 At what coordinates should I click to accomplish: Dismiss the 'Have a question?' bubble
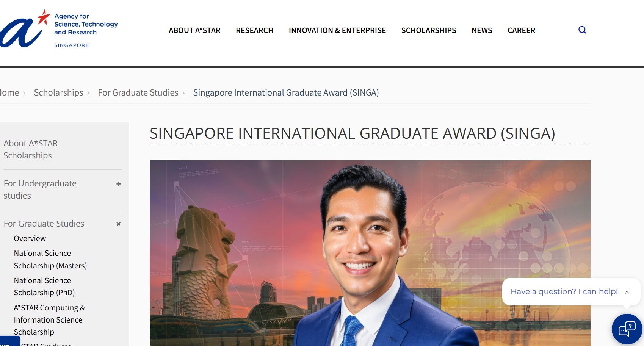(627, 292)
